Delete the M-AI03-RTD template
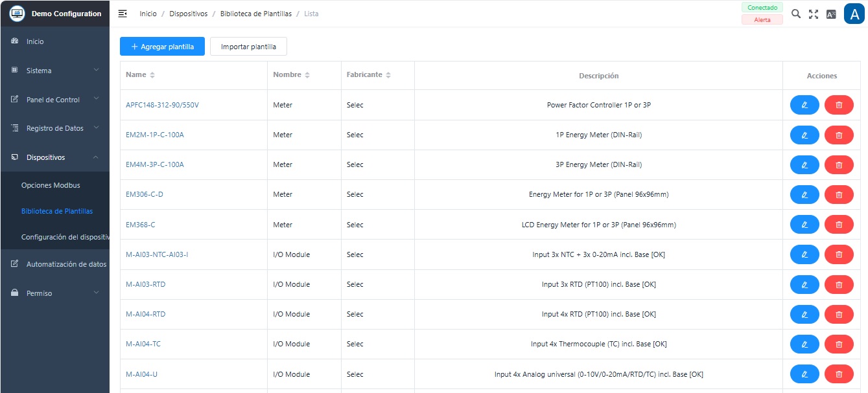 coord(839,284)
